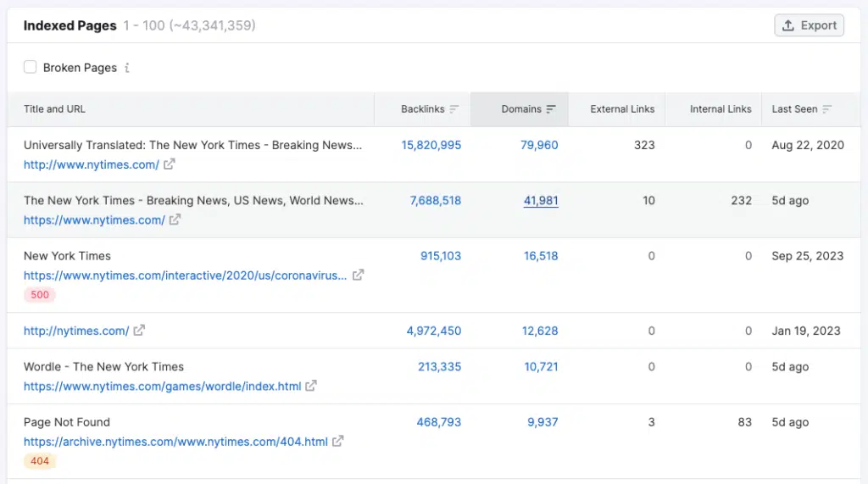Click the 'Aug 22, 2020' last seen date

[x=808, y=145]
